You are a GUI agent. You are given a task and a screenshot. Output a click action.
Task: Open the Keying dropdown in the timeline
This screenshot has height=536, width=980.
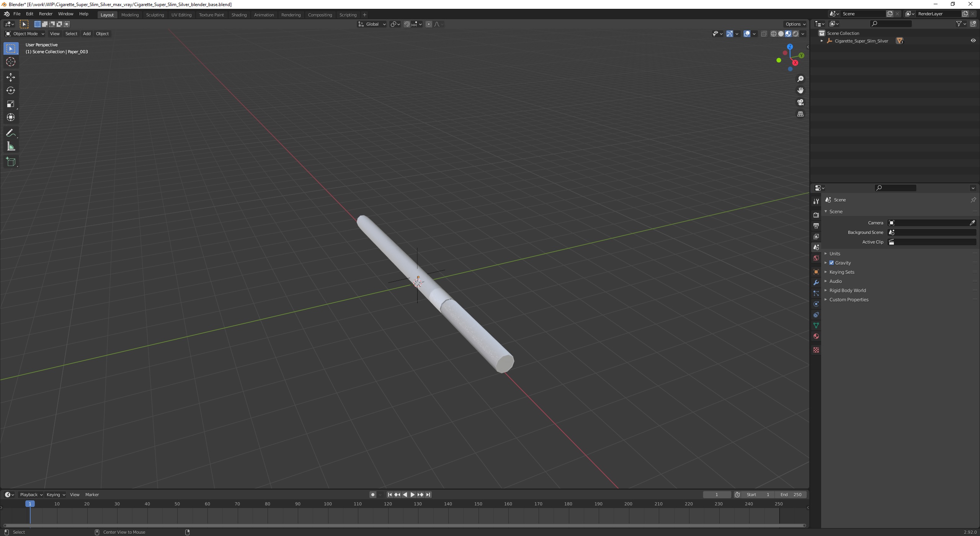point(55,495)
